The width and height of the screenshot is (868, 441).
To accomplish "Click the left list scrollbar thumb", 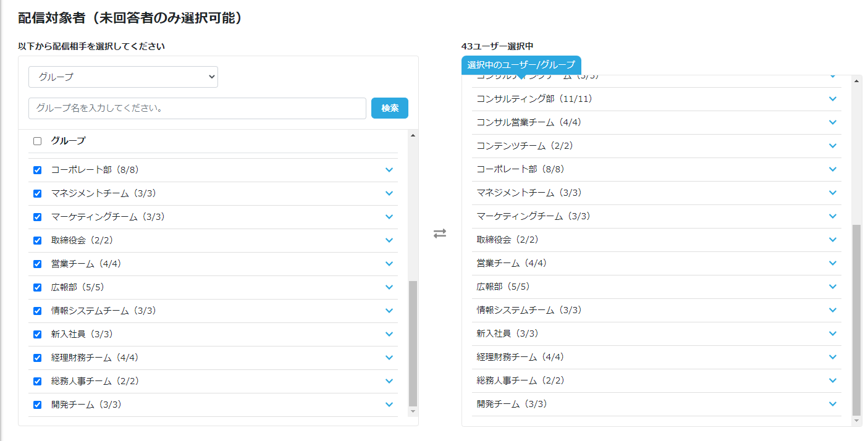I will [413, 343].
